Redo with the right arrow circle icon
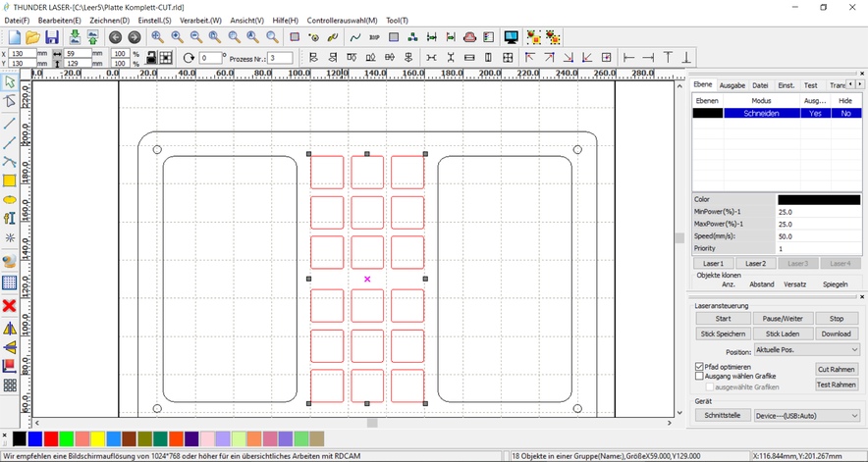The height and width of the screenshot is (462, 868). pos(134,37)
